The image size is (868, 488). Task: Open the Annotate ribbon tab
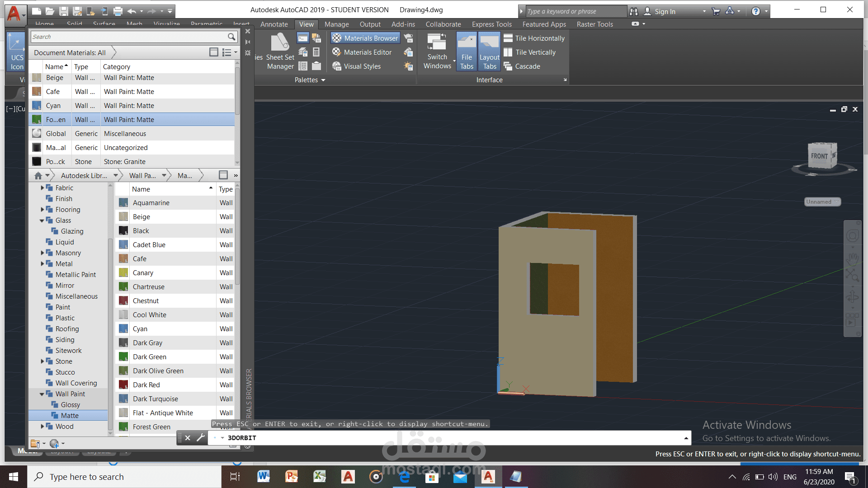pyautogui.click(x=274, y=24)
